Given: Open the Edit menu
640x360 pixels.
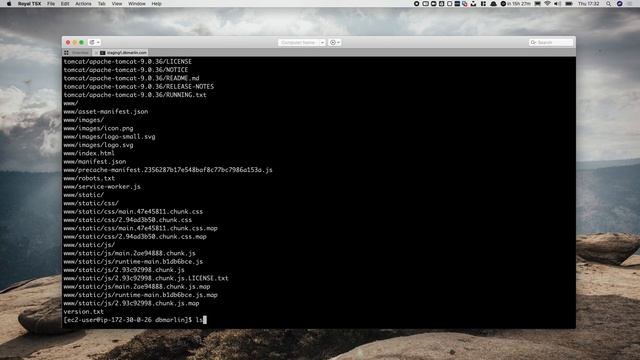Looking at the screenshot, I should coord(65,4).
